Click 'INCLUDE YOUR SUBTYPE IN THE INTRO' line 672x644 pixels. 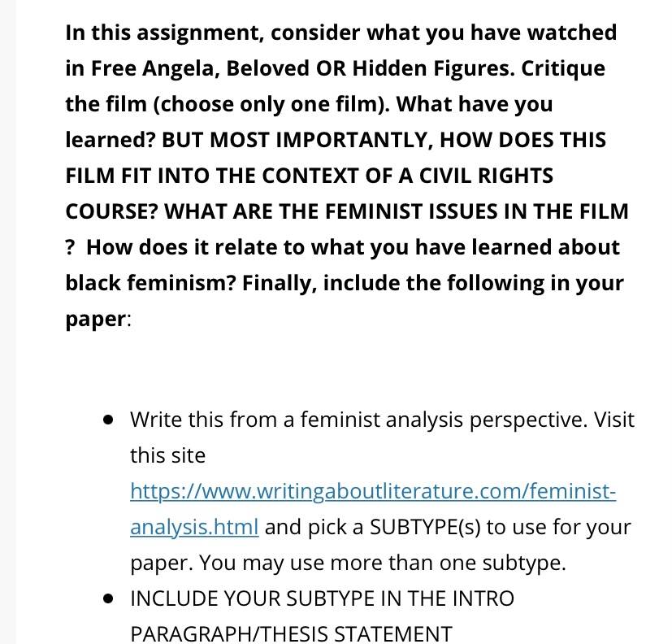point(322,598)
